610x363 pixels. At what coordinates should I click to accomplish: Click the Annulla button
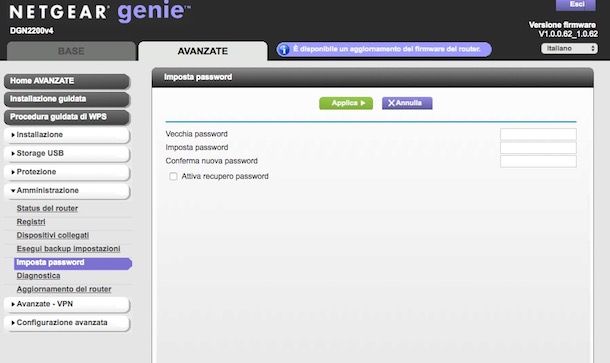pos(407,103)
